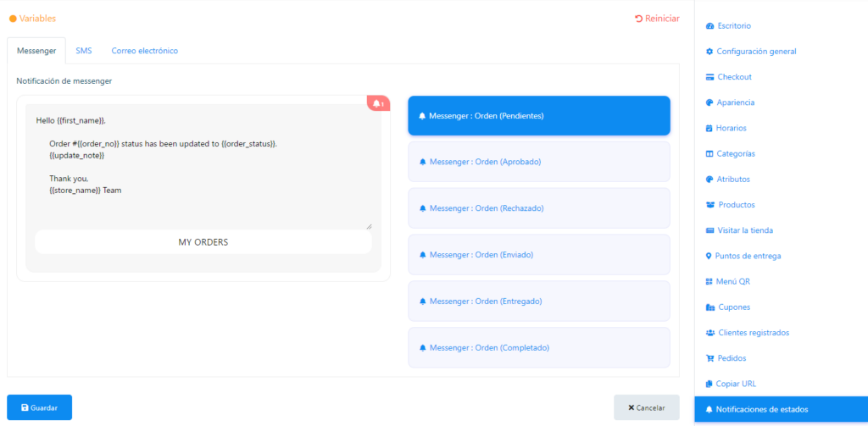The image size is (868, 426).
Task: Select Notificaciones de estados menu item
Action: pos(781,410)
